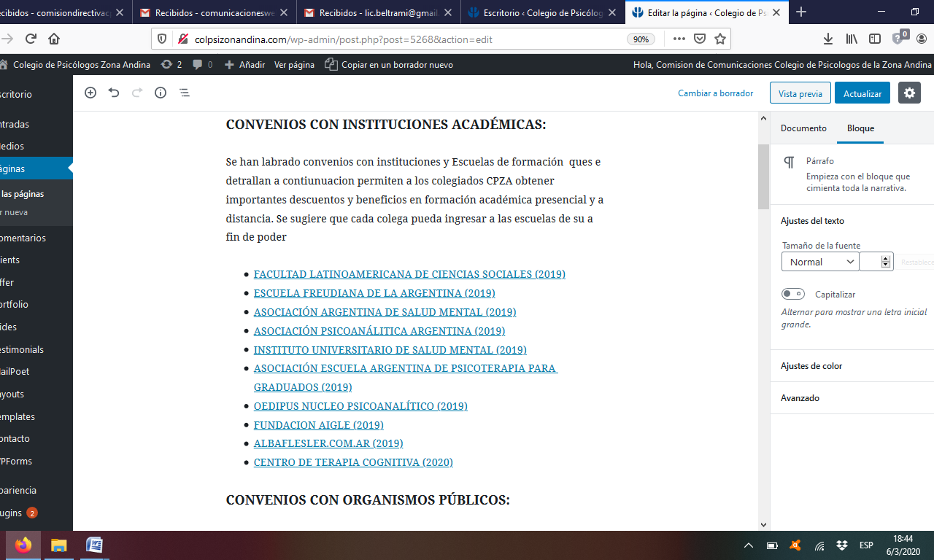Increase font size with stepper arrow
934x560 pixels.
pos(886,258)
